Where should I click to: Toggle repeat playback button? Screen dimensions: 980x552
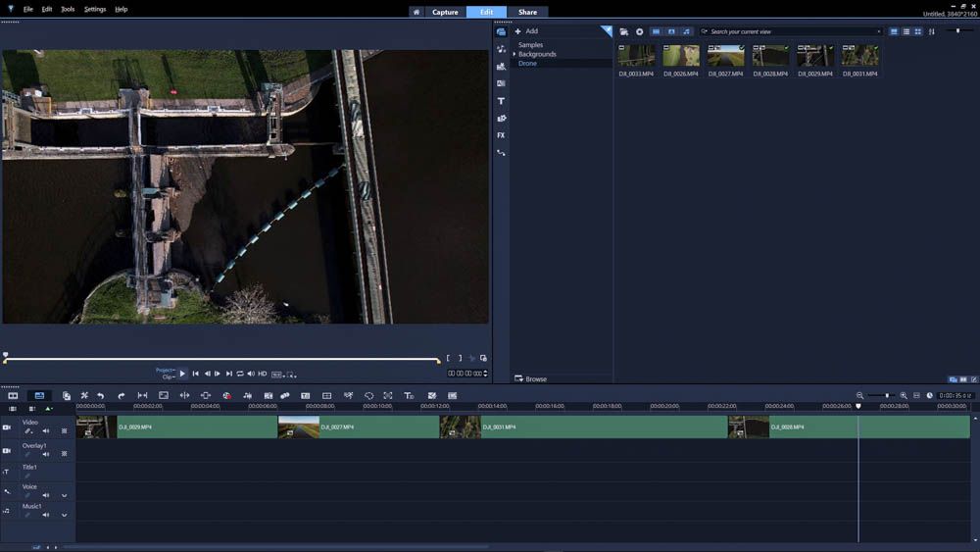coord(240,374)
